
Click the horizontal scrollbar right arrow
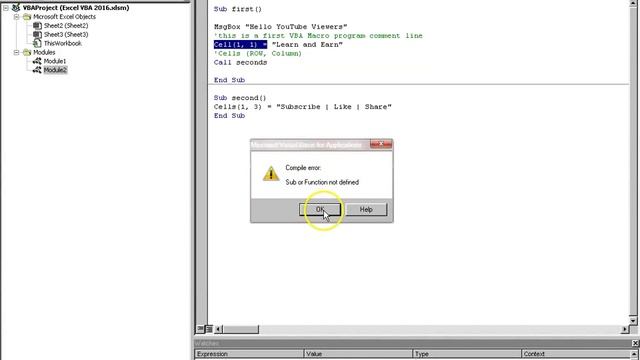pos(625,329)
